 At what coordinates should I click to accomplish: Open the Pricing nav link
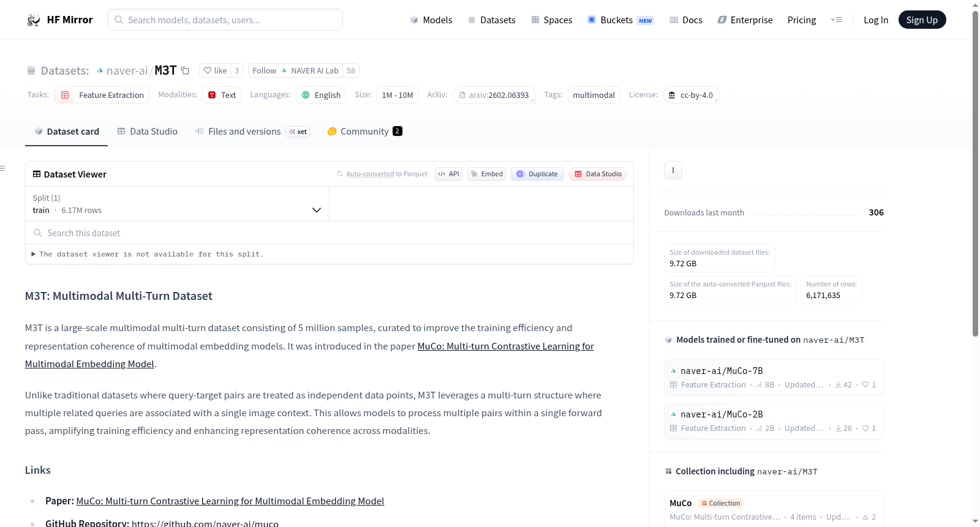coord(802,20)
